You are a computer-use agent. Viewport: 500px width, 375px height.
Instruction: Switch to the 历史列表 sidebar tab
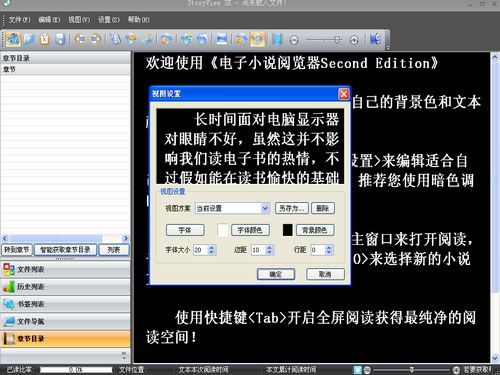click(x=65, y=287)
